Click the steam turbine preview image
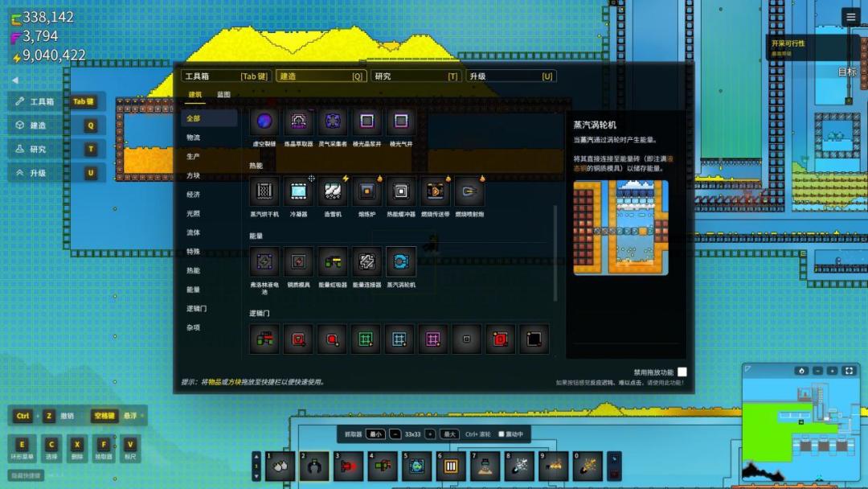This screenshot has width=868, height=489. (620, 228)
